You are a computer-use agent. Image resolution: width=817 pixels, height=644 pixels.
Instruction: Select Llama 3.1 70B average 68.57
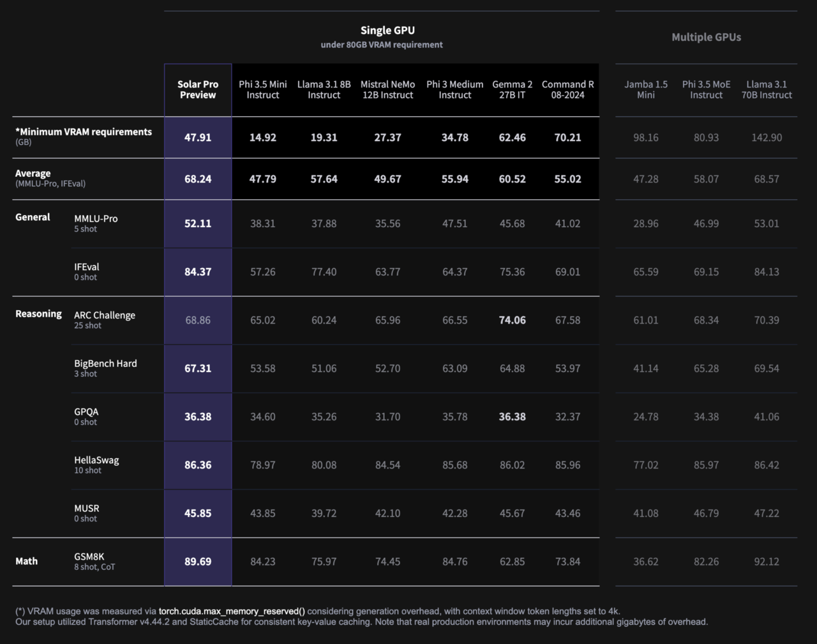pyautogui.click(x=767, y=179)
